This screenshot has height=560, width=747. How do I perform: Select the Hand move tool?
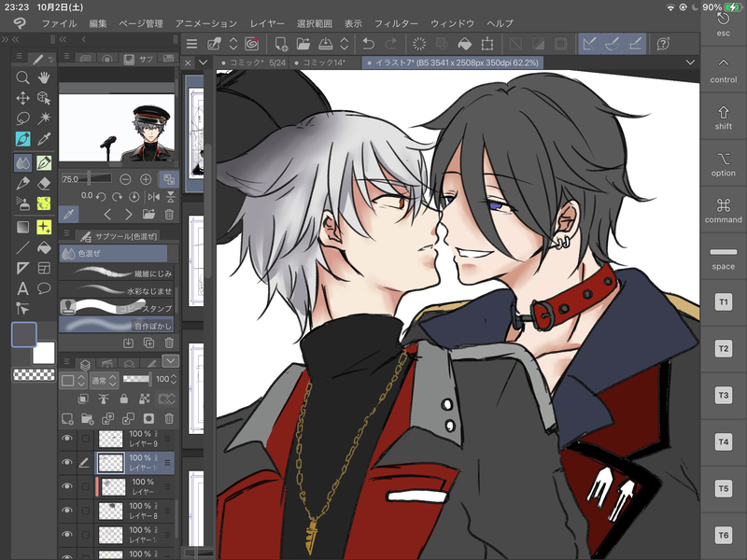click(x=44, y=77)
